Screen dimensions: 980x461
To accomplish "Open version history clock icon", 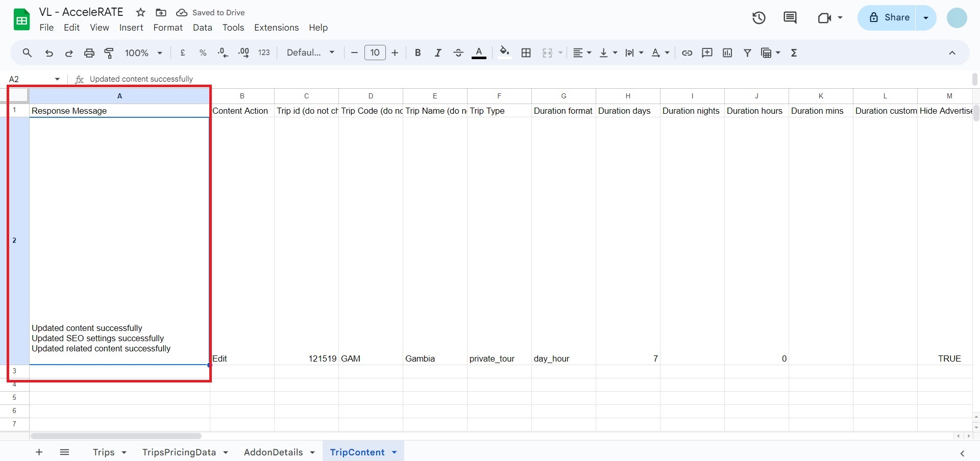I will [758, 18].
